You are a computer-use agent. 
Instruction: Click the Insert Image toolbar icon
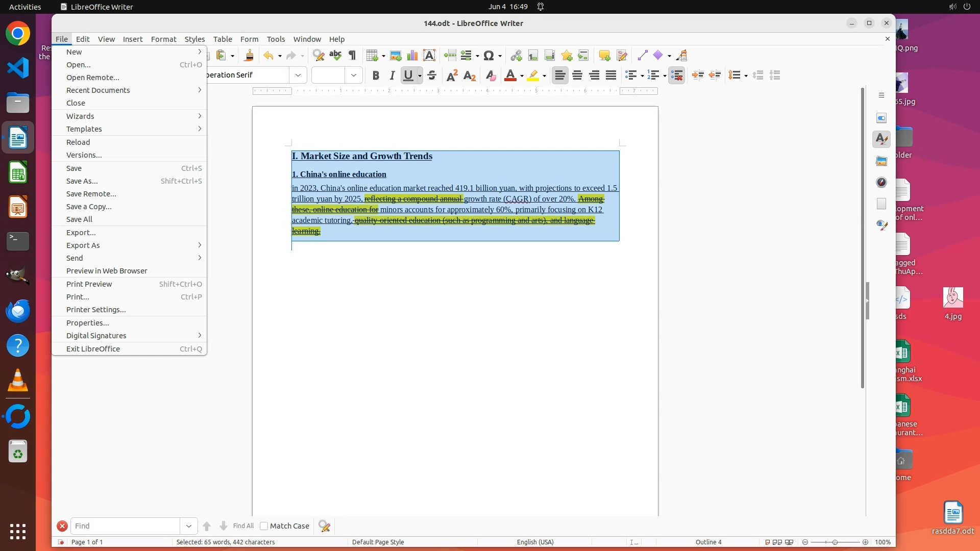(x=396, y=56)
